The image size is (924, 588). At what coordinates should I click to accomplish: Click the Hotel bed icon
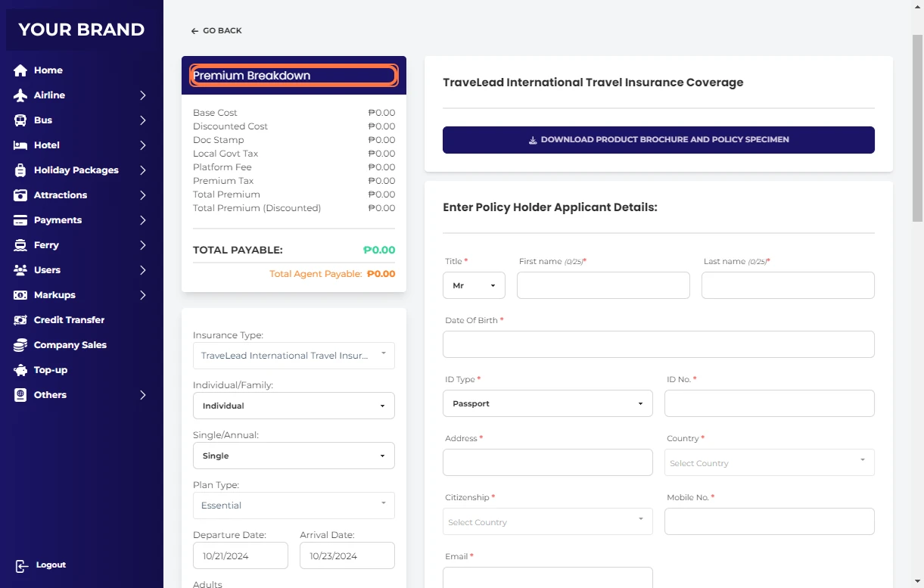tap(20, 145)
